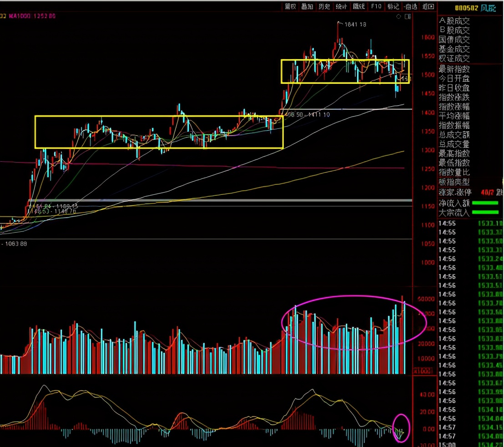Viewport: 504px width, 447px height.
Task: Click the green bar beside 大宗流入
Action: click(x=485, y=212)
